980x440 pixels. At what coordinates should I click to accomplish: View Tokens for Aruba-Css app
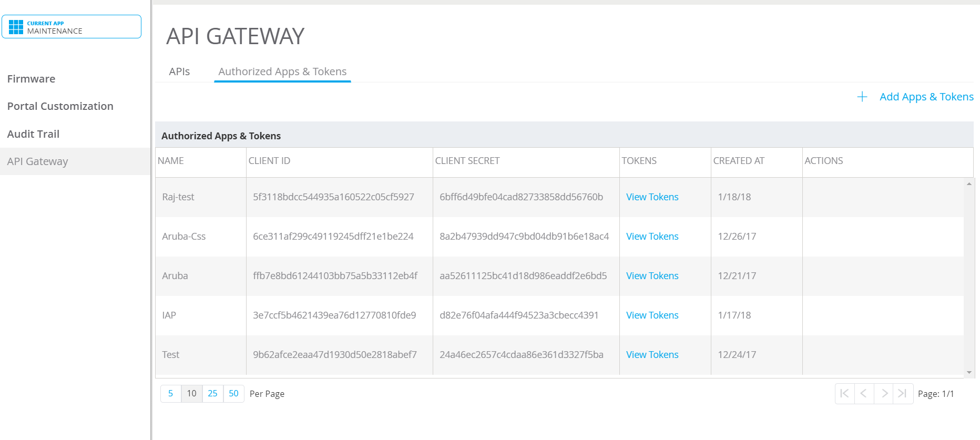(652, 237)
